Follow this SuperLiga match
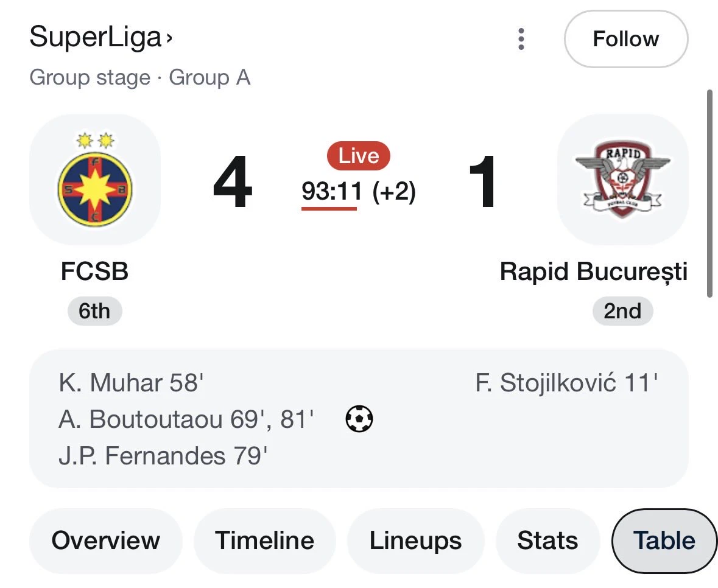Viewport: 718px width, 588px height. [x=626, y=39]
